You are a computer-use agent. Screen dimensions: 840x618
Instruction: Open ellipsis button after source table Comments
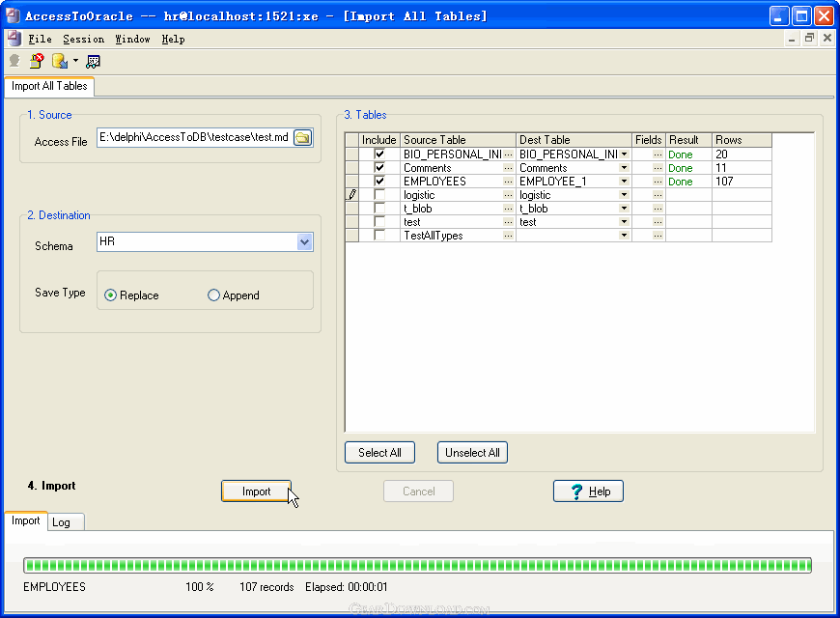coord(509,168)
